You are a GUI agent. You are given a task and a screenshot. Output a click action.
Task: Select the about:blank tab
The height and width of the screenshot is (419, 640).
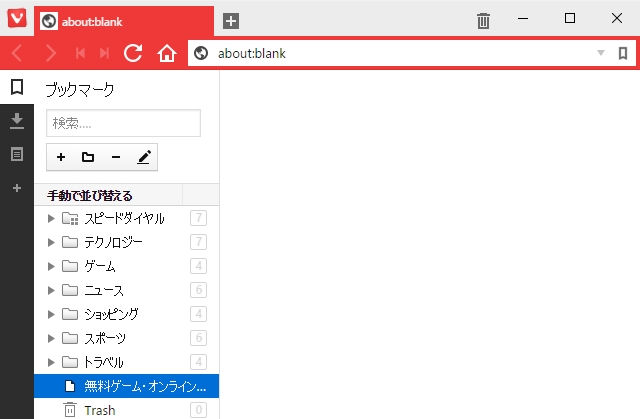[x=124, y=21]
